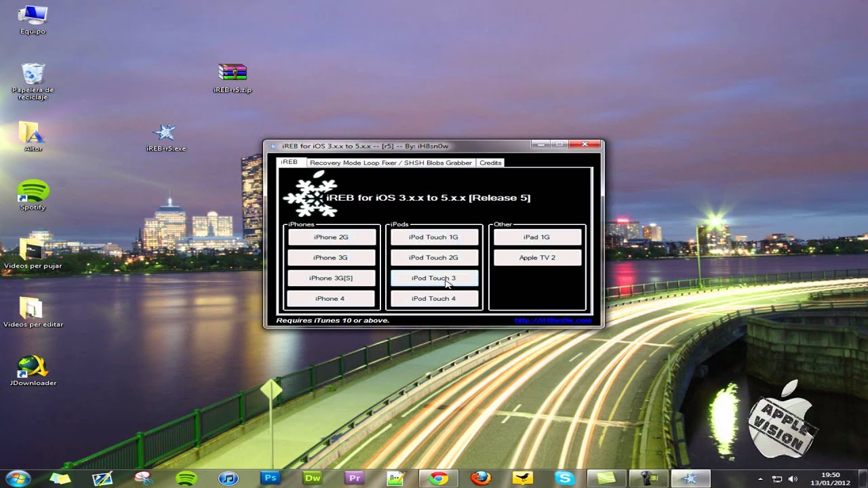
Task: Launch Photoshop from the taskbar
Action: (x=271, y=478)
